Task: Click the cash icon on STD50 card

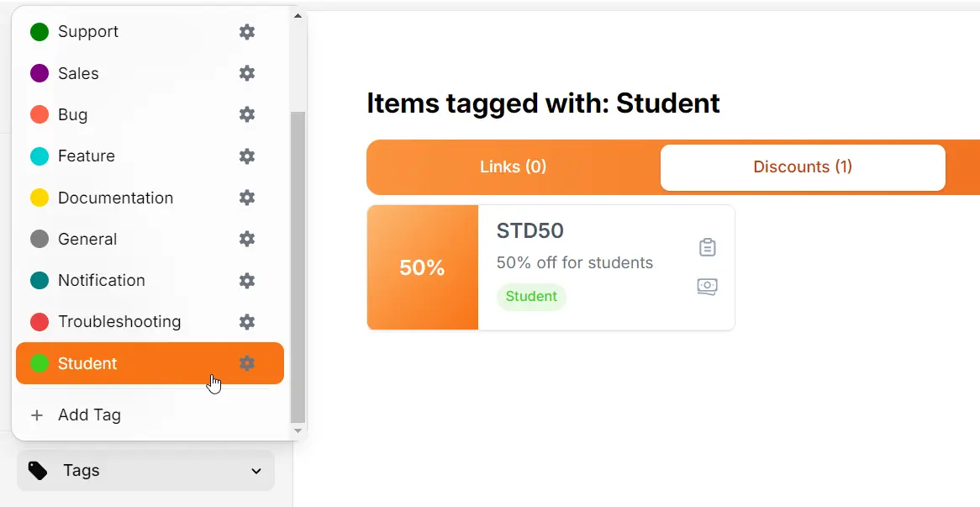Action: pos(707,287)
